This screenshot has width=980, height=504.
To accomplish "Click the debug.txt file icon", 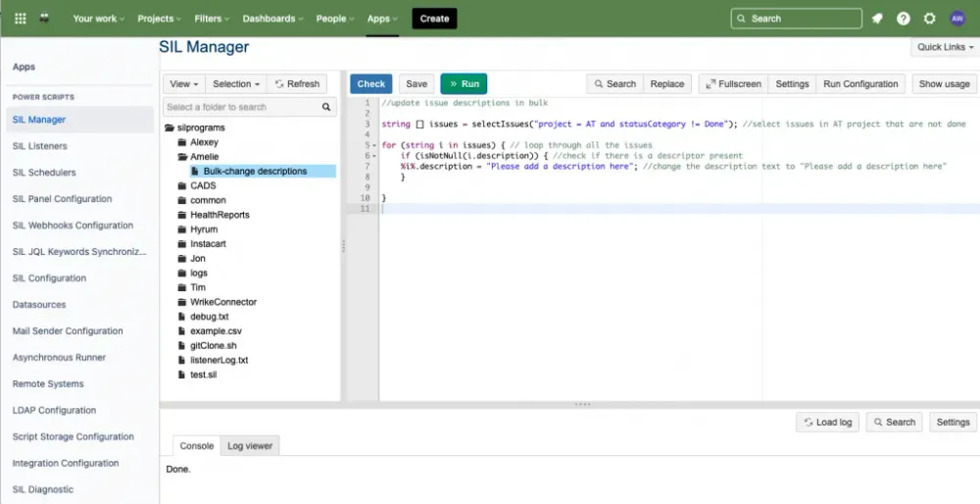I will coord(182,317).
